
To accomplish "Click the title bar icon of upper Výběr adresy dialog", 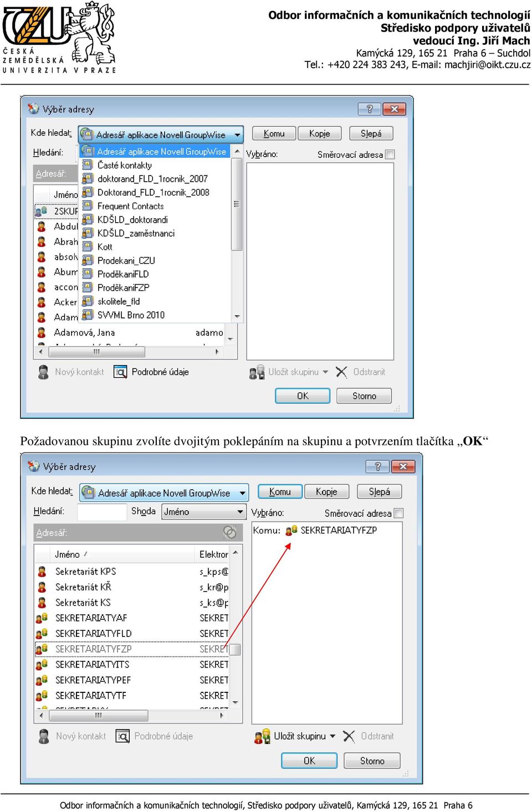I will (x=34, y=109).
